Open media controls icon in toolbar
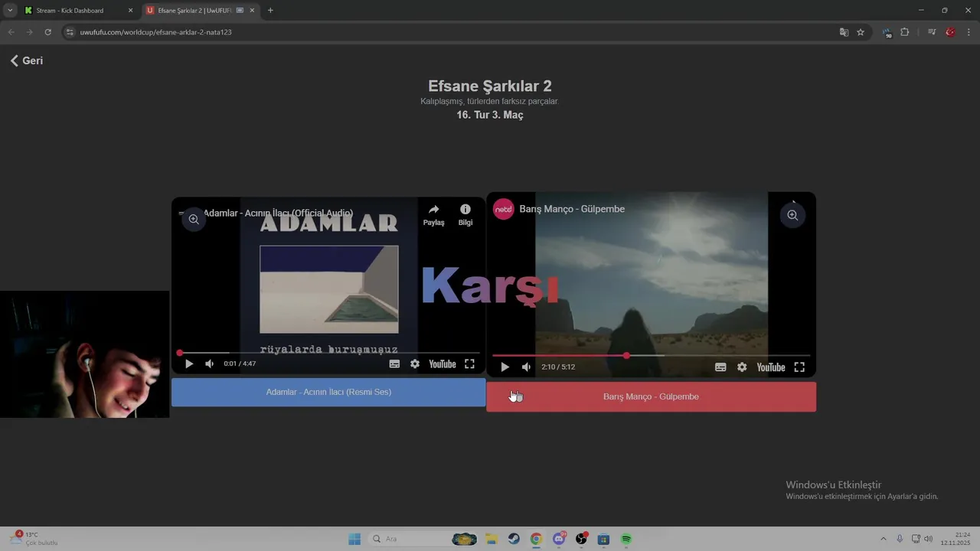 coord(932,32)
